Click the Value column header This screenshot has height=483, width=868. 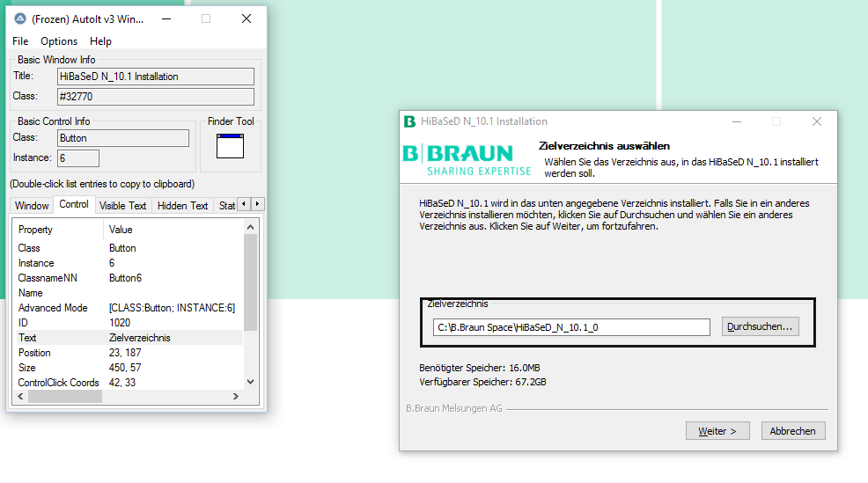pos(173,230)
